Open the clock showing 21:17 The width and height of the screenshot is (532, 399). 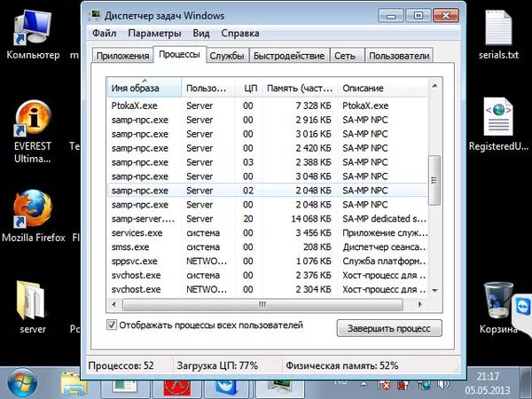(x=488, y=383)
